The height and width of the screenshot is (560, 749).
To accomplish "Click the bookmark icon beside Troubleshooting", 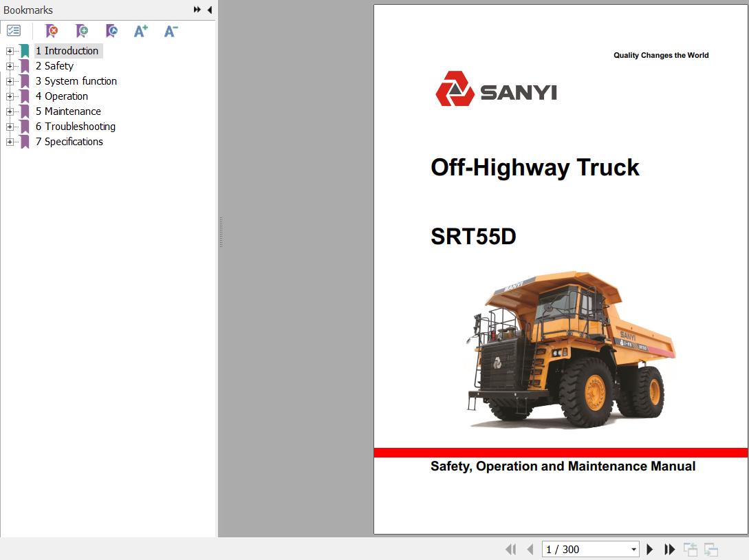I will (25, 127).
